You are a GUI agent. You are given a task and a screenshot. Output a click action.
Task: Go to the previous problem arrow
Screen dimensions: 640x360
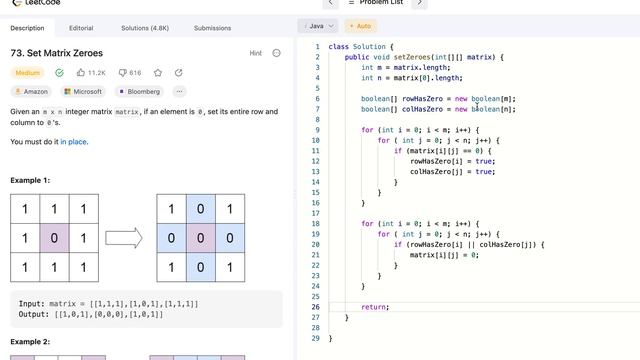pos(331,3)
